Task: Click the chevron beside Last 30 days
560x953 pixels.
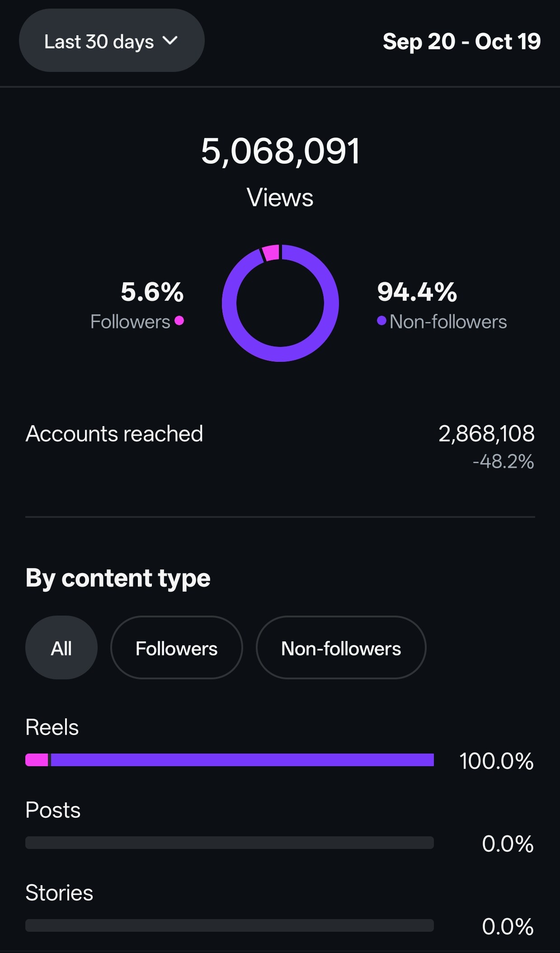Action: click(x=170, y=41)
